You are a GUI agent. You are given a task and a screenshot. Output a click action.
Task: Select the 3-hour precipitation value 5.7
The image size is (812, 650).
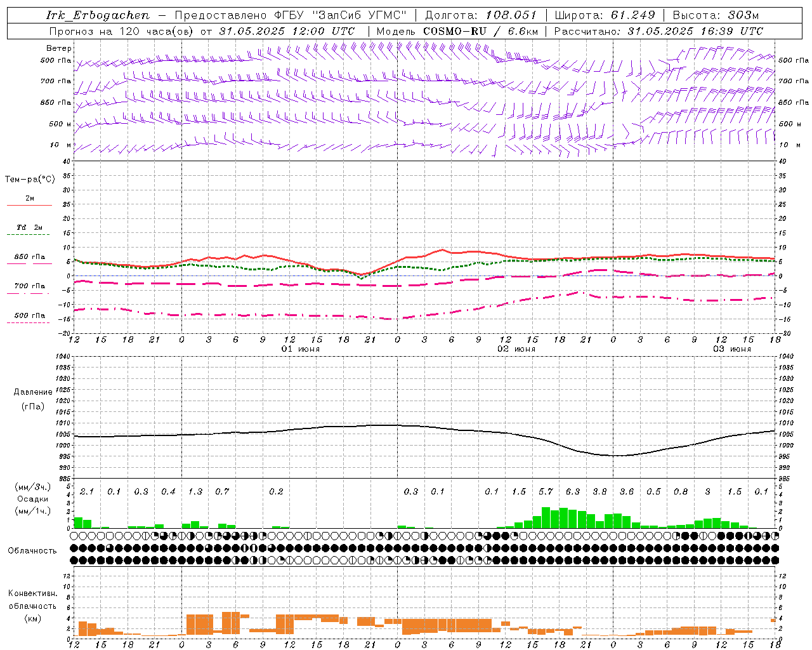point(546,492)
